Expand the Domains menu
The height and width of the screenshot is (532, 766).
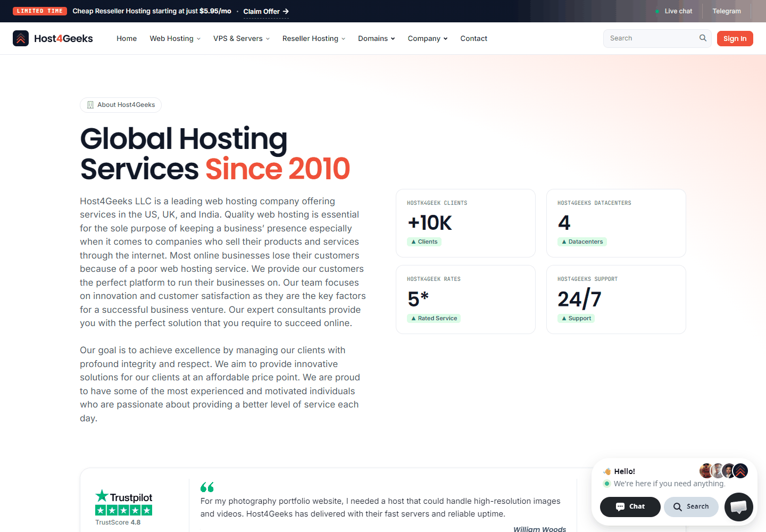tap(377, 38)
